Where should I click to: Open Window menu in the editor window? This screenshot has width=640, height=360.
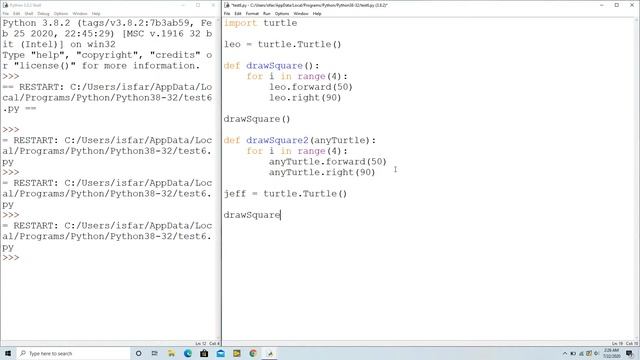[301, 13]
